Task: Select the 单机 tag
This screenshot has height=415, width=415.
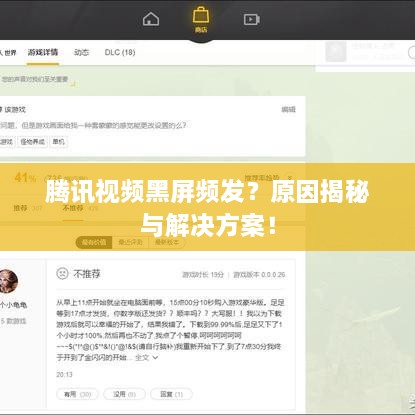Action: pos(59,142)
